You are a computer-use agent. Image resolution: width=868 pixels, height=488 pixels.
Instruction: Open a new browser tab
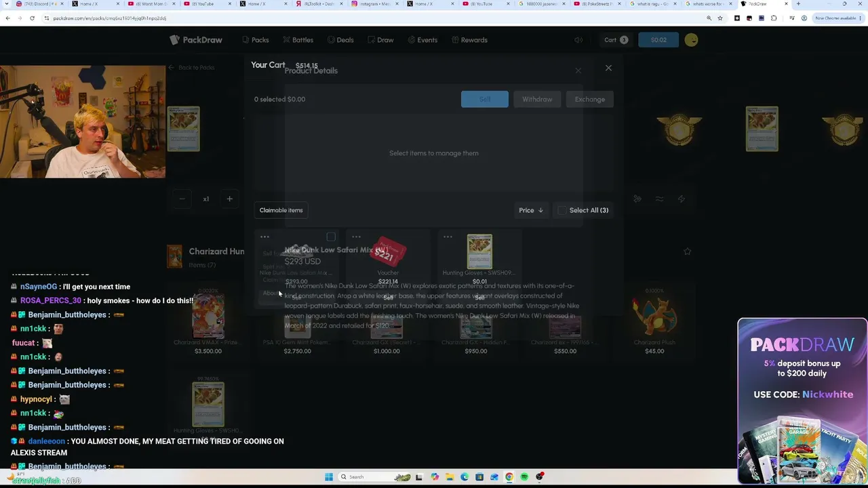click(x=798, y=4)
